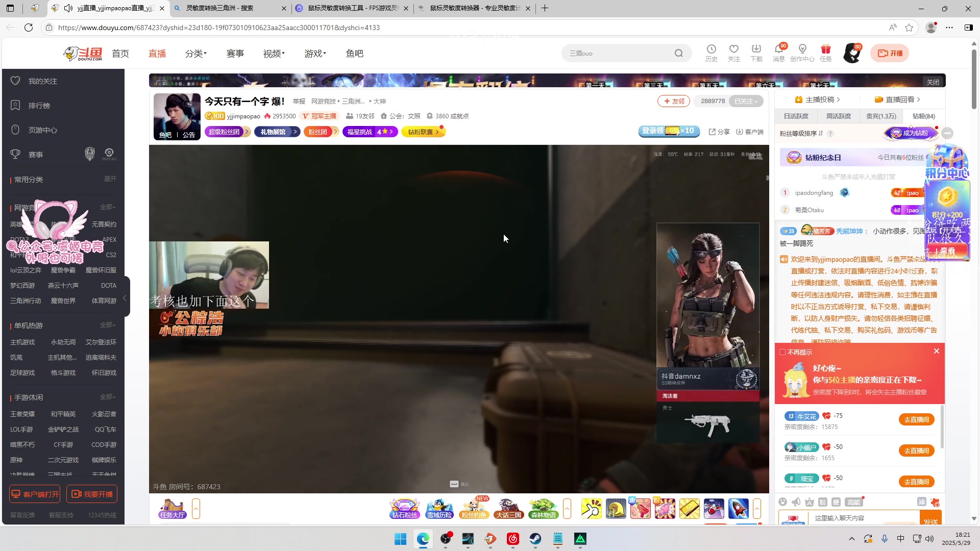Screen dimensions: 980x551
Task: Mute the tab via speaker icon
Action: click(68, 8)
